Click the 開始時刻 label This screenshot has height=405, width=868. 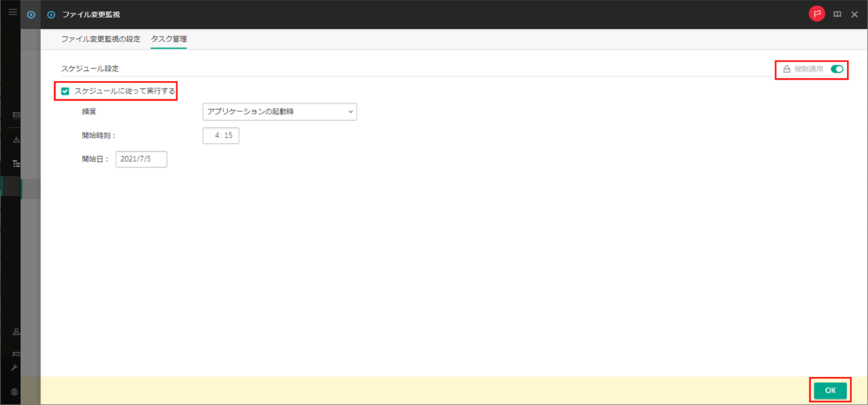[x=99, y=135]
